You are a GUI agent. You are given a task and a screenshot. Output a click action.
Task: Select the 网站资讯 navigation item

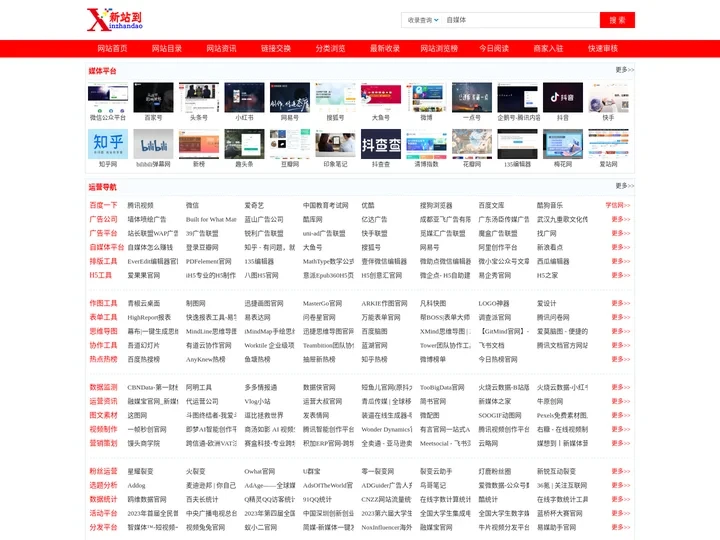221,49
